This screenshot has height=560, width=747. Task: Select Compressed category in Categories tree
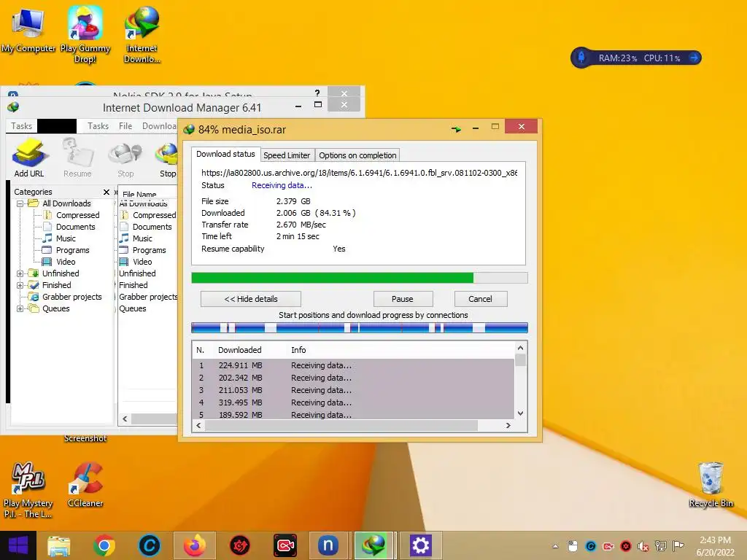click(77, 215)
